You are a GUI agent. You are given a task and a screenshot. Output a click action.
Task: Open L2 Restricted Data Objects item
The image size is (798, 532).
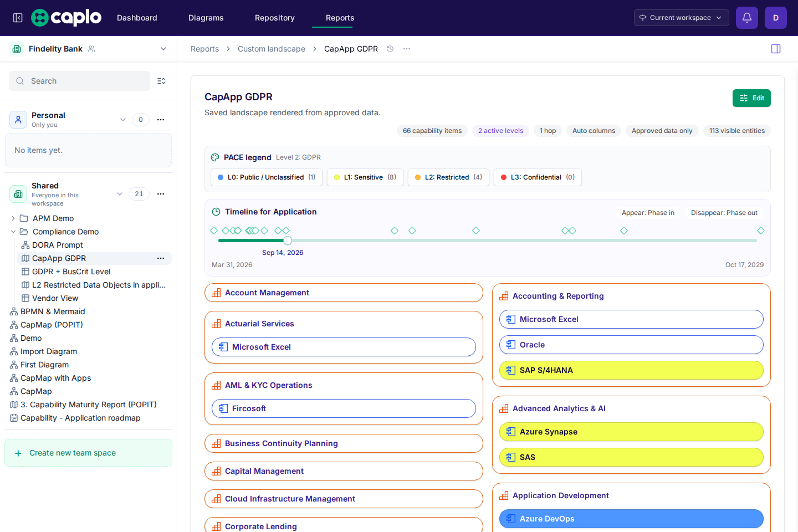99,285
